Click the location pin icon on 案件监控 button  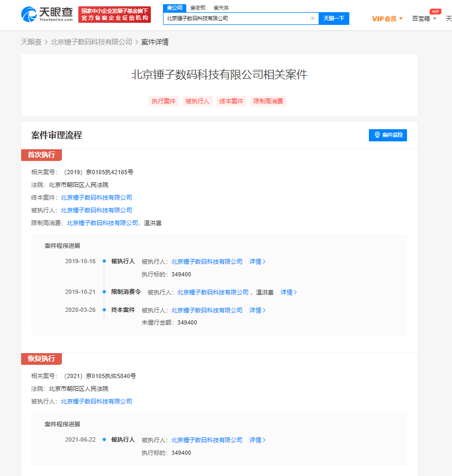tap(377, 136)
